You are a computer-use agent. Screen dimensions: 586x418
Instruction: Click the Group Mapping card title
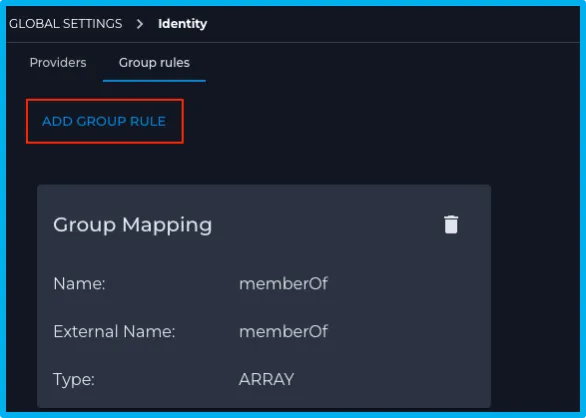tap(133, 225)
